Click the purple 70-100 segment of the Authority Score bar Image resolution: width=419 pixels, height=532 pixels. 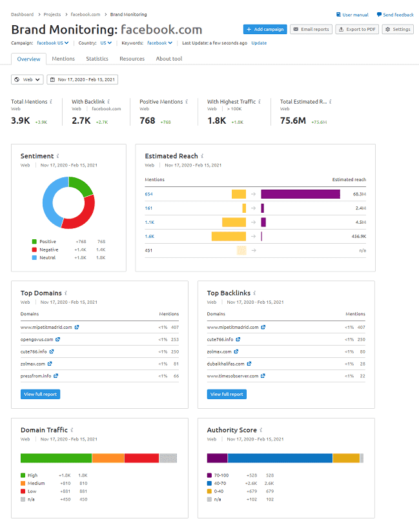(217, 458)
